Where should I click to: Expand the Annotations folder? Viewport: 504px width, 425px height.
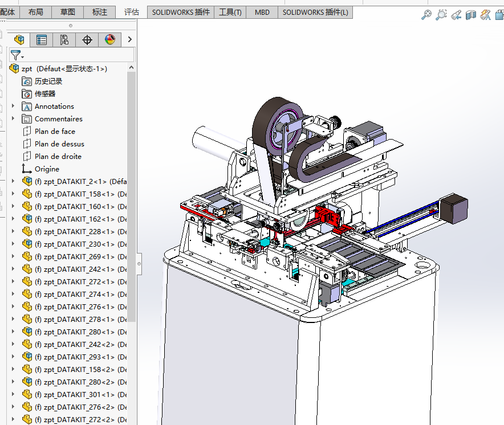13,107
